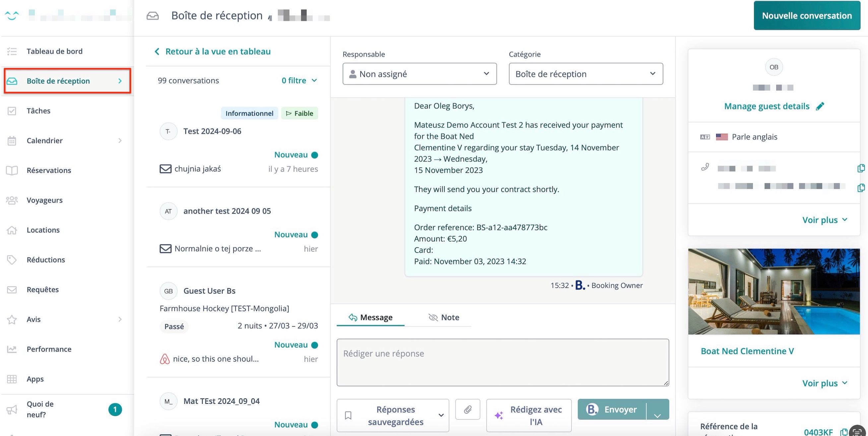Open Apps in the sidebar
This screenshot has width=868, height=436.
(x=35, y=379)
